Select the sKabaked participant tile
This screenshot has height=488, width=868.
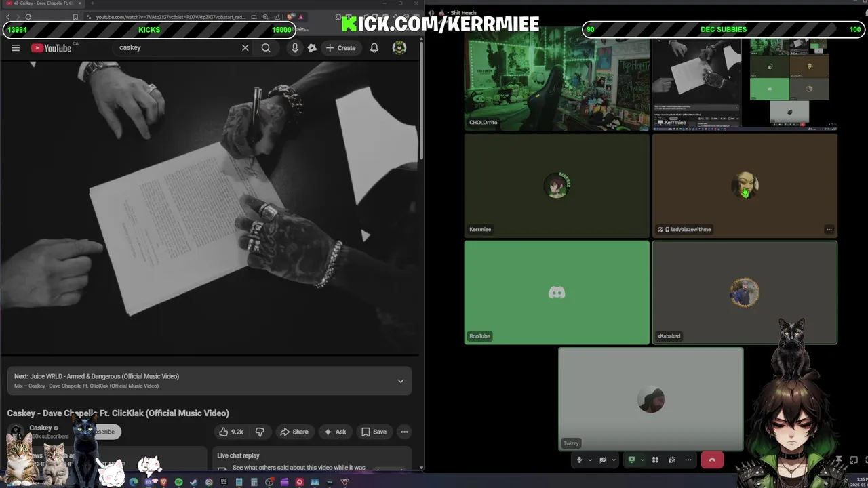pos(745,292)
